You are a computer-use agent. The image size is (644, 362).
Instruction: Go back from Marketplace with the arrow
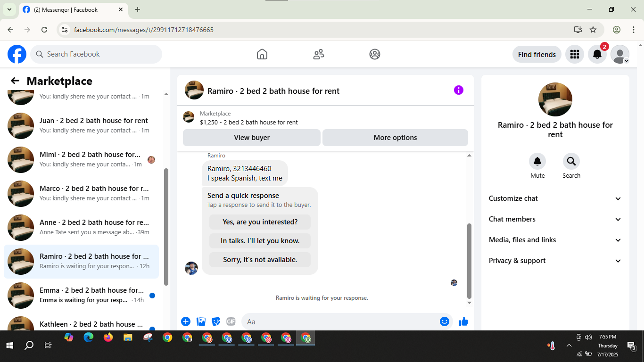point(15,81)
